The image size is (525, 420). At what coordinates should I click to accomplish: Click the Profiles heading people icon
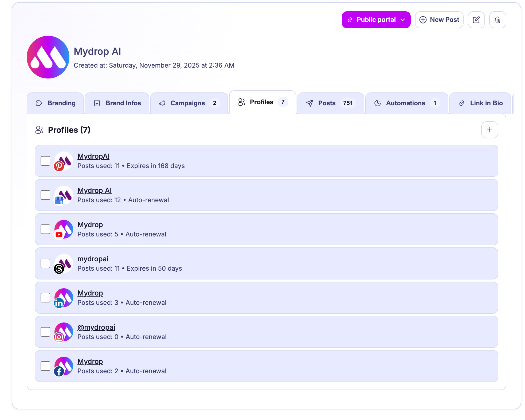pos(39,130)
